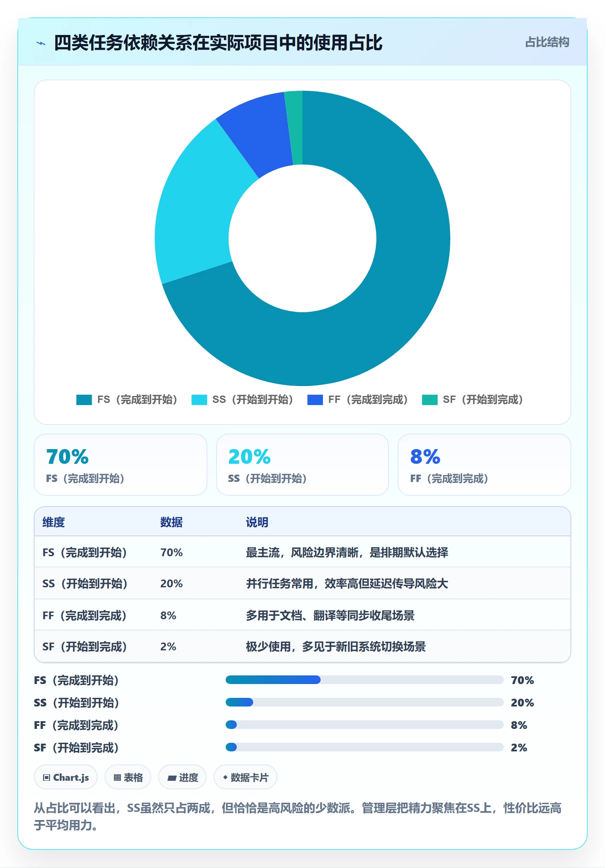
Task: Click the 20% value in the table
Action: pos(172,583)
